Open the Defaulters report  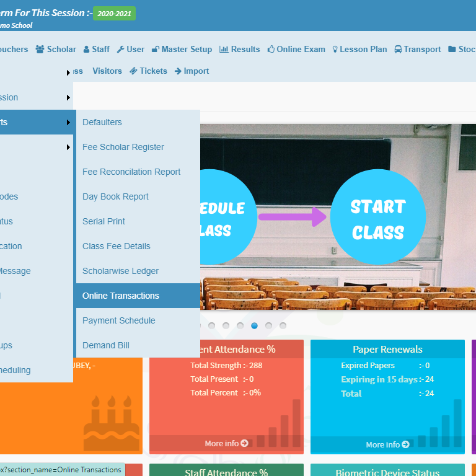tap(102, 122)
